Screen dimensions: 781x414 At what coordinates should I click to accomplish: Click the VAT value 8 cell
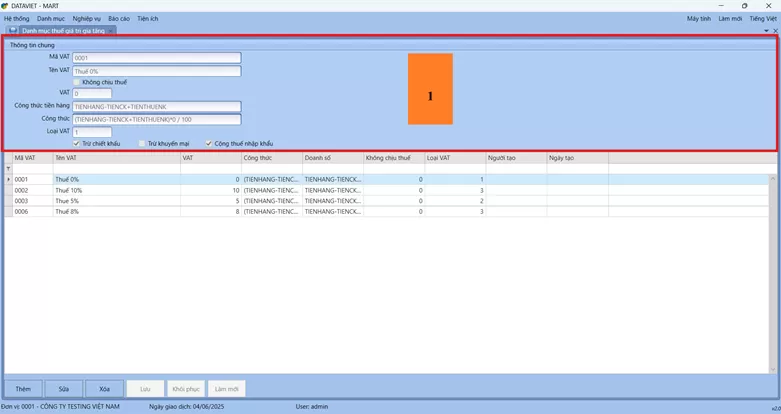tap(211, 211)
